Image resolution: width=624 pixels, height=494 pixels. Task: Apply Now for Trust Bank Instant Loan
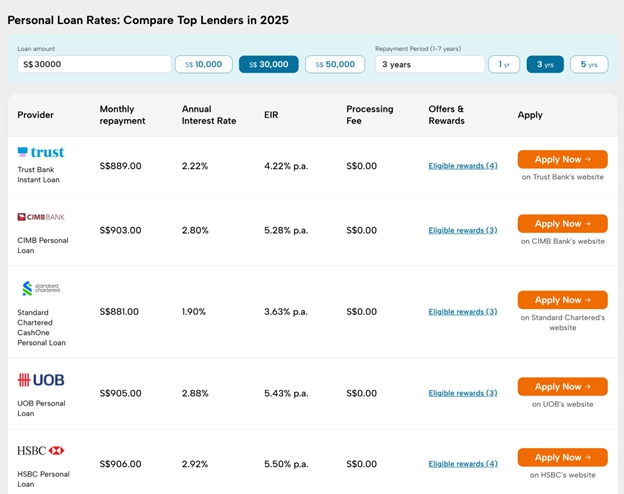click(563, 159)
